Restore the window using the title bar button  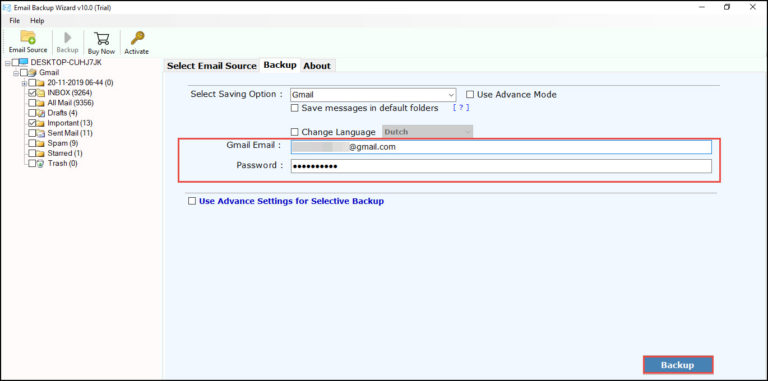pos(727,7)
